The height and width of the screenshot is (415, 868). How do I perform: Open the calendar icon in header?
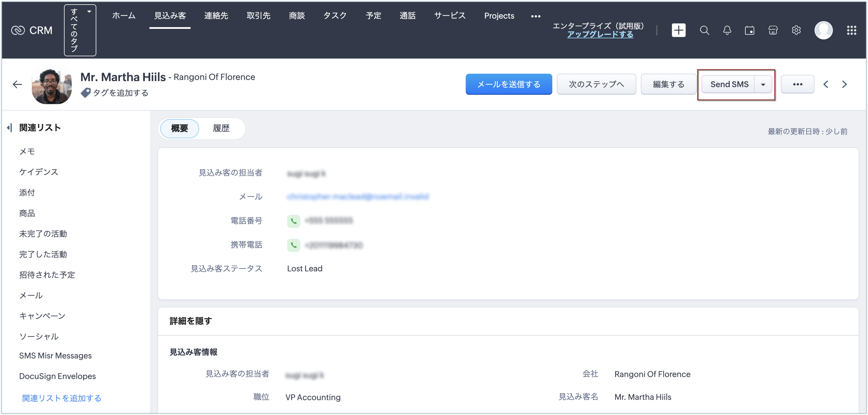point(750,30)
